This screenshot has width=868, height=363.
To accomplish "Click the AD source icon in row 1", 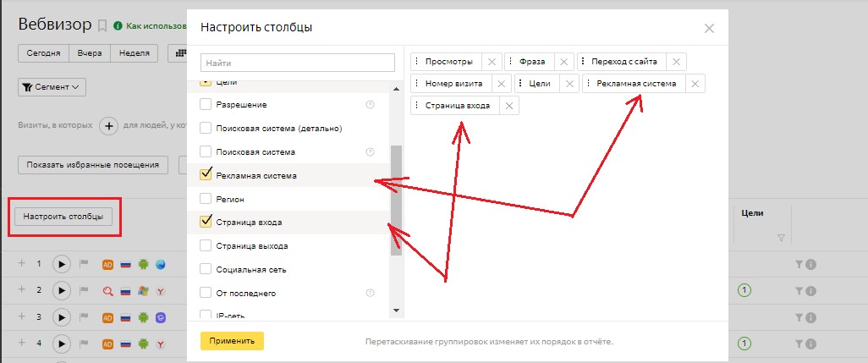I will 108,265.
